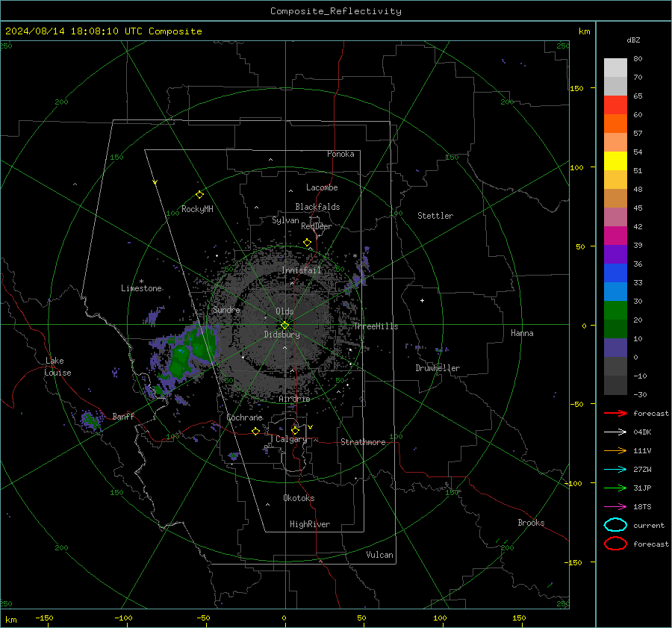This screenshot has width=672, height=628.
Task: Click the white plus marker east of ThreeHills
Action: (422, 300)
